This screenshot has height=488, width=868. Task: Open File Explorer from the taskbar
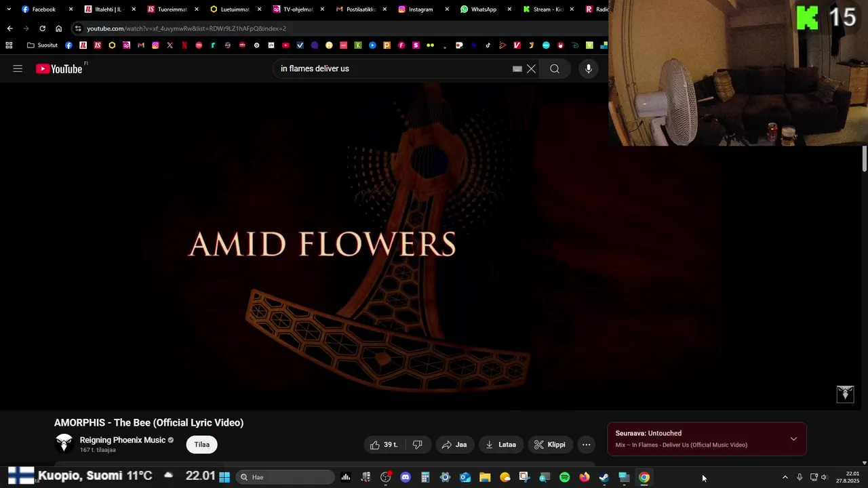click(x=485, y=477)
